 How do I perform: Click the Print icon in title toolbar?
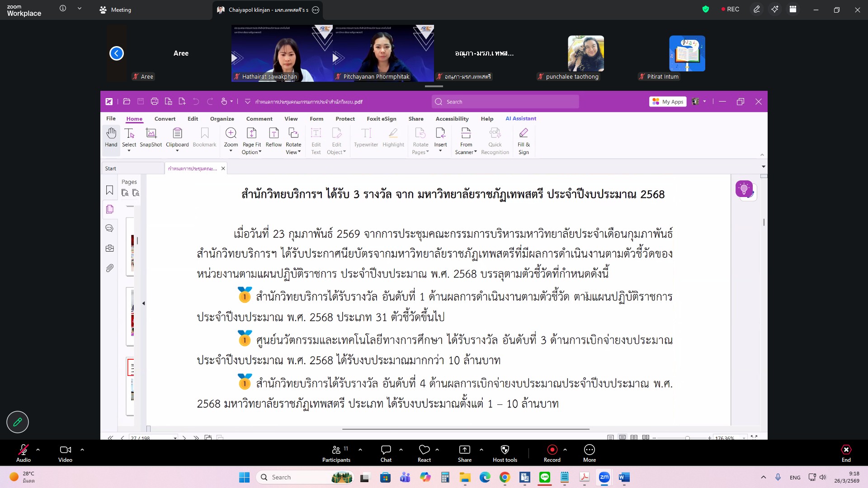point(154,102)
